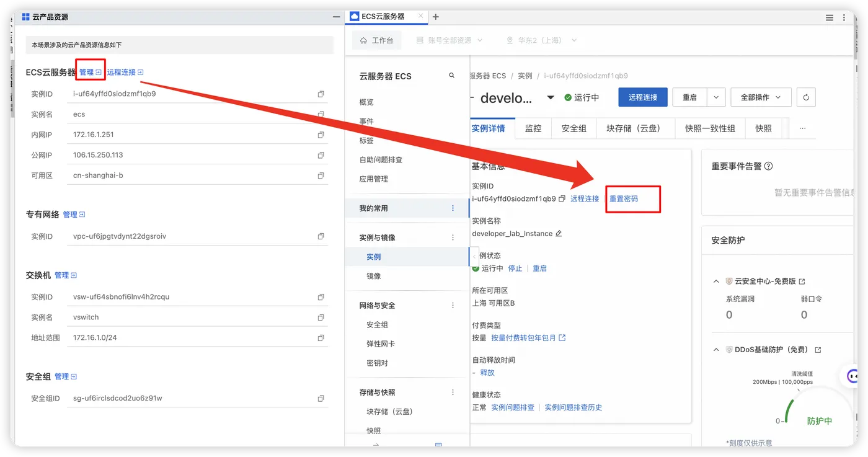Switch to the 安全组 tab
Image resolution: width=868 pixels, height=457 pixels.
(x=574, y=128)
